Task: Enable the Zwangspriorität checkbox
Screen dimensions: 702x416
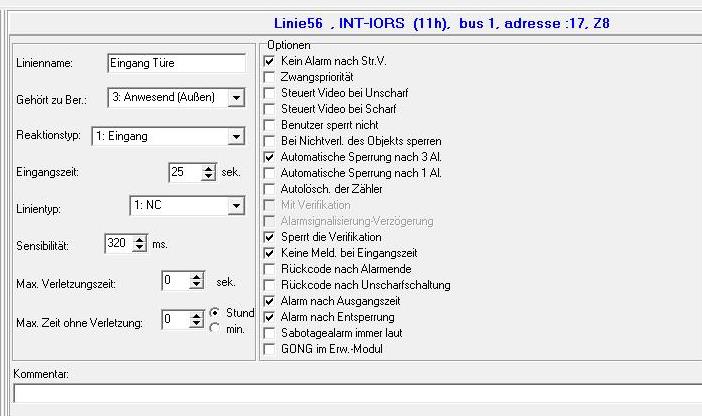Action: (x=270, y=77)
